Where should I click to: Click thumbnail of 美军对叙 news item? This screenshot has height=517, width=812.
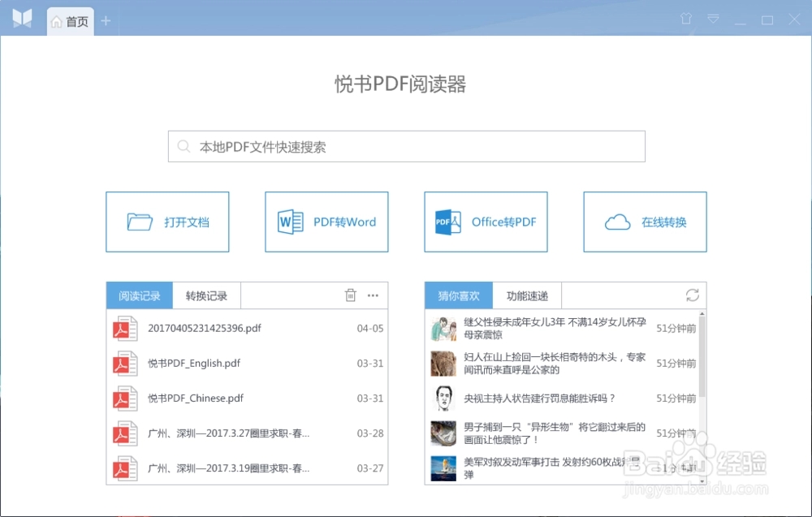coord(443,468)
